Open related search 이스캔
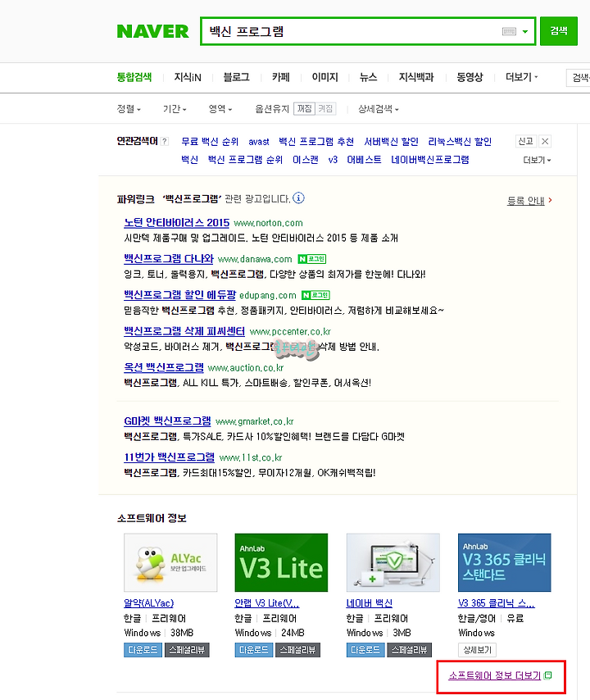Image resolution: width=590 pixels, height=700 pixels. pos(306,160)
